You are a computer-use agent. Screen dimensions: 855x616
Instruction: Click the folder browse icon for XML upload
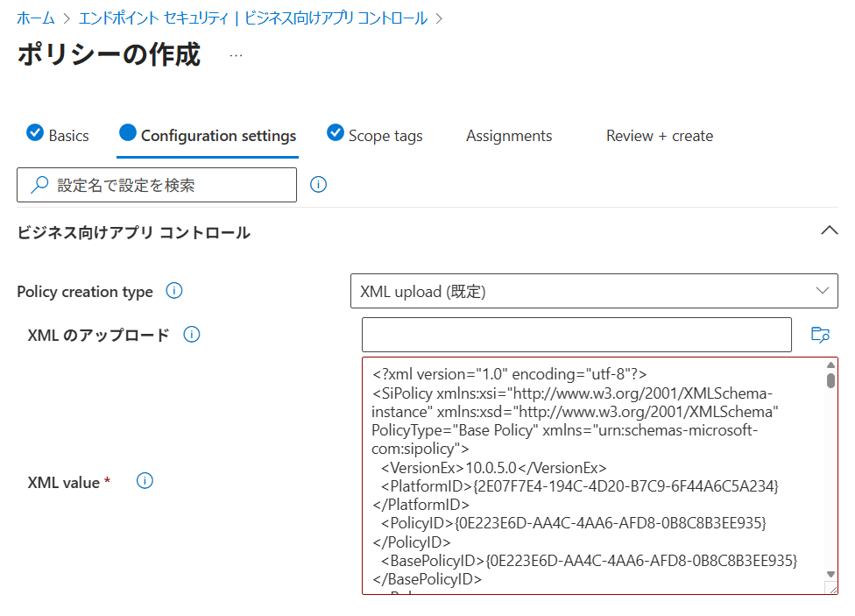[x=820, y=335]
